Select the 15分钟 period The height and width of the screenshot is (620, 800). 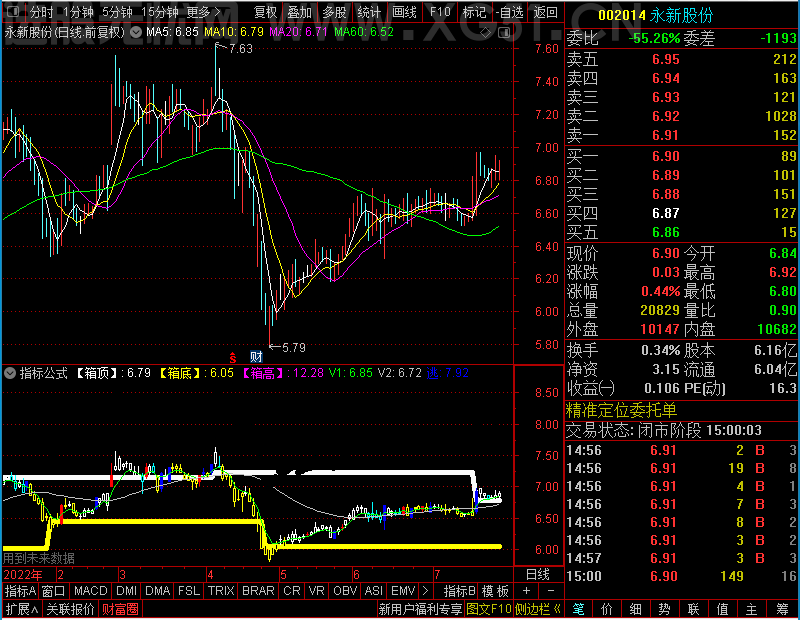[159, 12]
